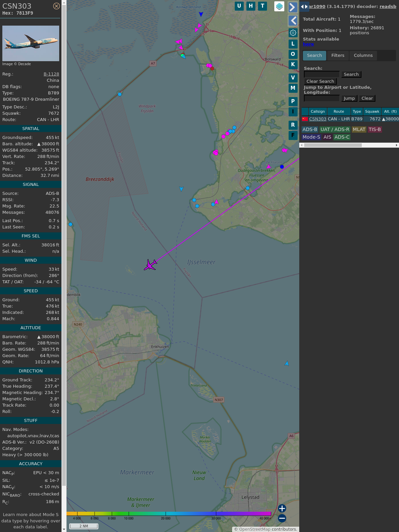Click the Mode-S legend tag

[311, 137]
